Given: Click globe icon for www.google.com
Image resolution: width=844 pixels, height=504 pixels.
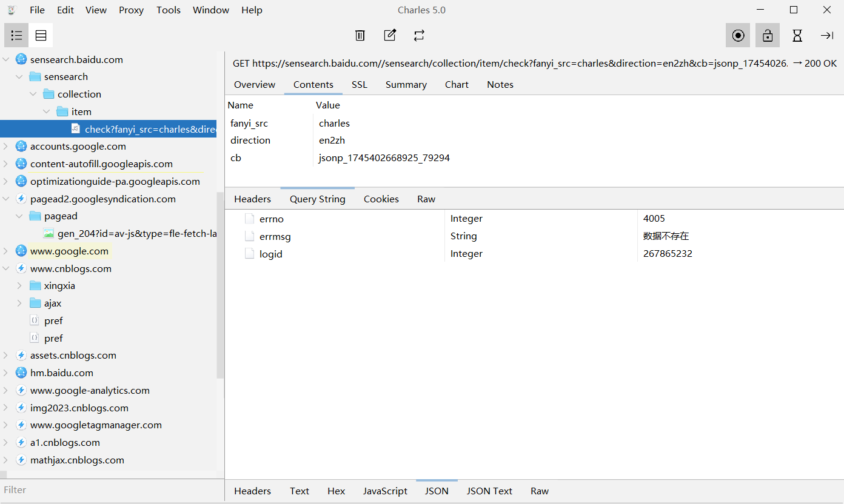Looking at the screenshot, I should click(x=21, y=251).
